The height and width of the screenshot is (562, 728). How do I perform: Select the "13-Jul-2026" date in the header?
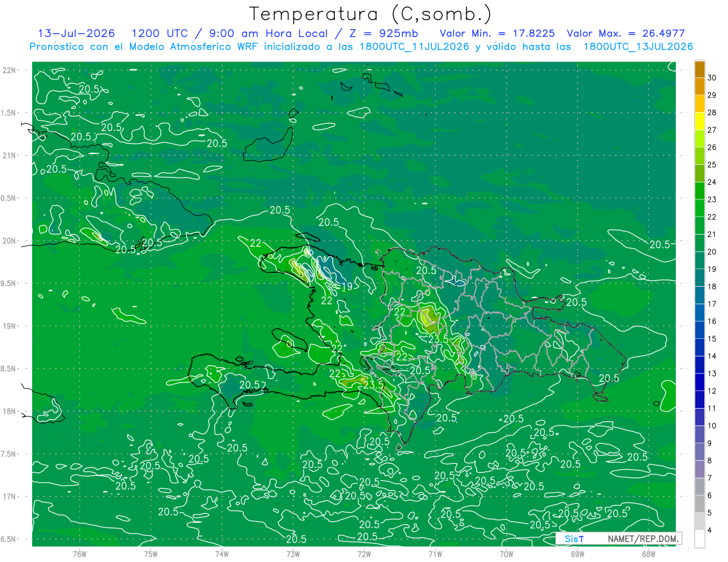pyautogui.click(x=76, y=33)
